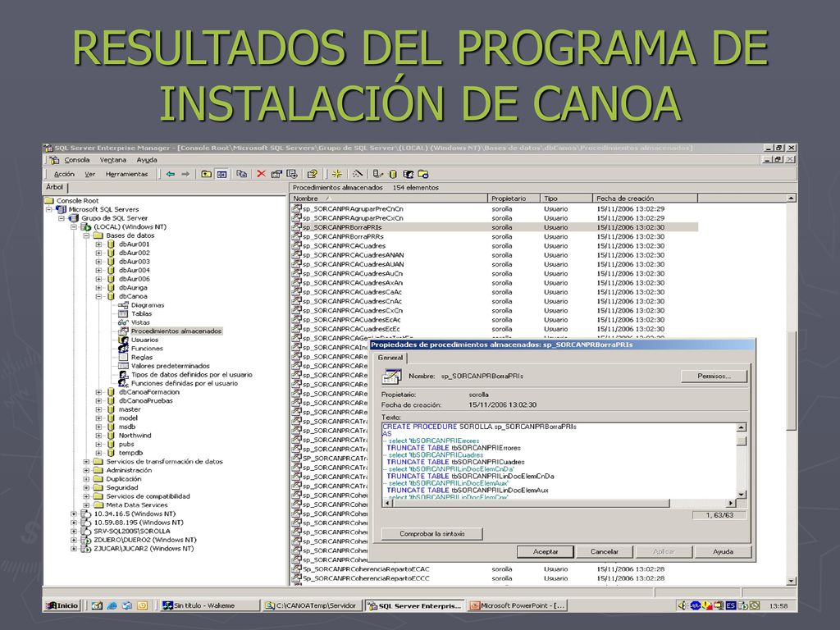840x630 pixels.
Task: Switch to Microsoft PowerPoint taskbar button
Action: pos(517,606)
